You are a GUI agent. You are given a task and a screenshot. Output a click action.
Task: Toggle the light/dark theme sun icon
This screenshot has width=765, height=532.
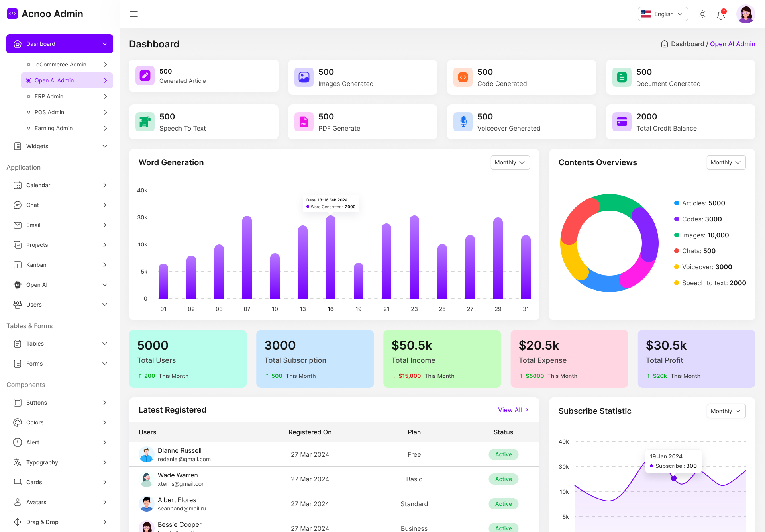[x=702, y=14]
